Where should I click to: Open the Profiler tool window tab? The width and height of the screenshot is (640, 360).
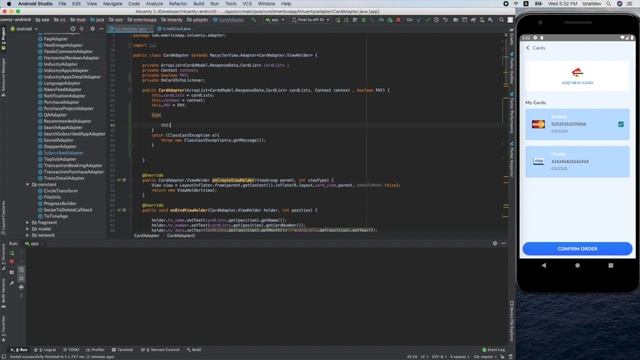point(95,350)
